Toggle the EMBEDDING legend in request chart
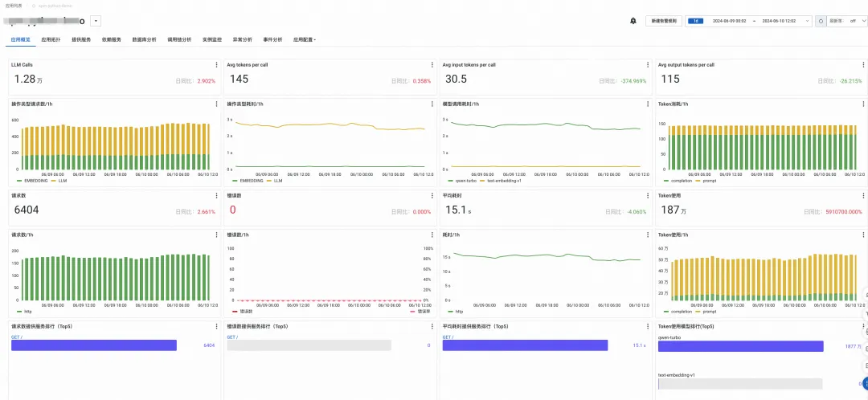This screenshot has width=868, height=400. click(x=31, y=181)
